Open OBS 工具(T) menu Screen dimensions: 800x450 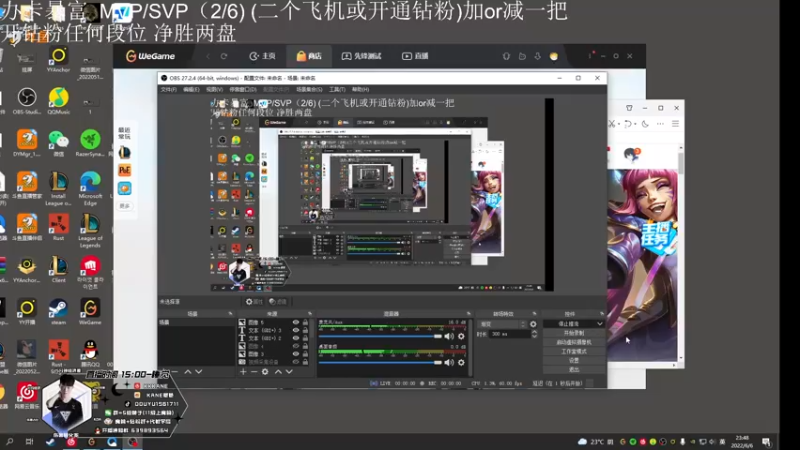click(337, 89)
